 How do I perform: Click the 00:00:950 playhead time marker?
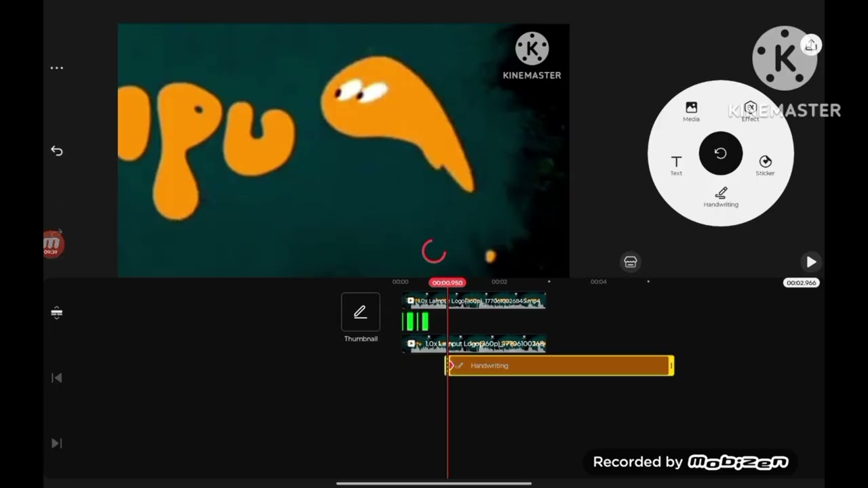tap(448, 283)
